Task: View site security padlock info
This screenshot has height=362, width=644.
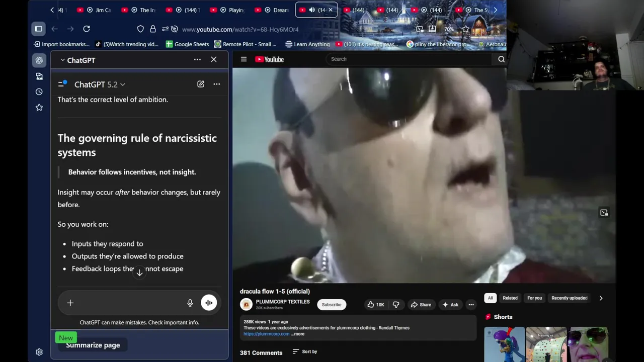Action: (x=153, y=29)
